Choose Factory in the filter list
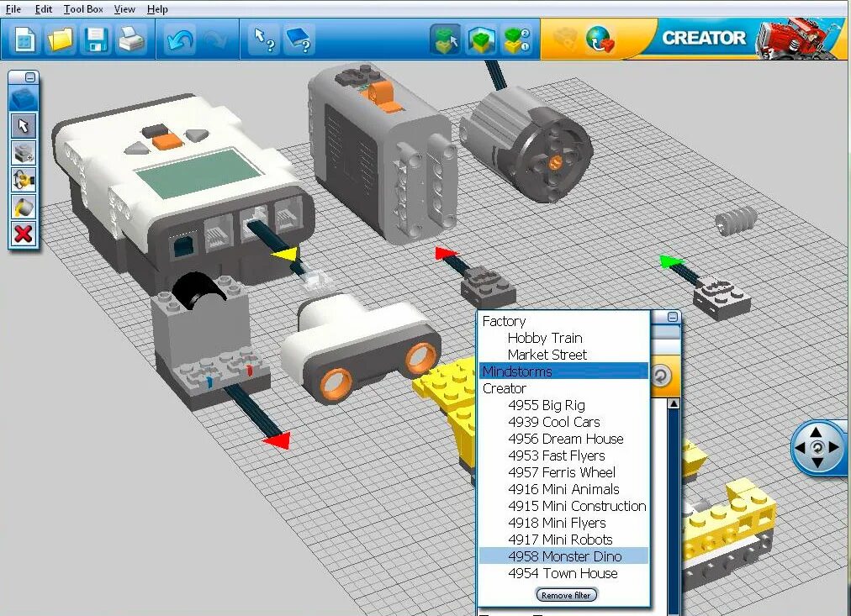Image resolution: width=851 pixels, height=616 pixels. pyautogui.click(x=505, y=321)
